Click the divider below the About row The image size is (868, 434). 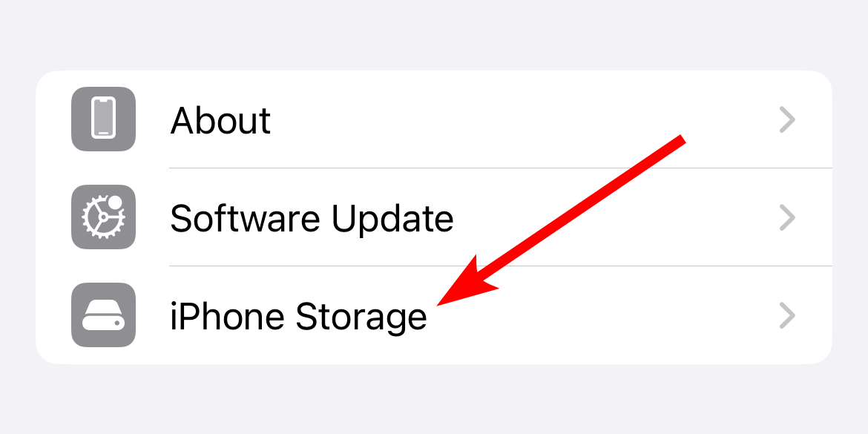pyautogui.click(x=501, y=168)
